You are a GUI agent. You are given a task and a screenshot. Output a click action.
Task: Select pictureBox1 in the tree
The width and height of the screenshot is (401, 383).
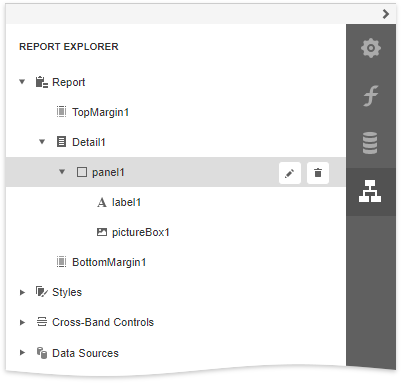(141, 232)
